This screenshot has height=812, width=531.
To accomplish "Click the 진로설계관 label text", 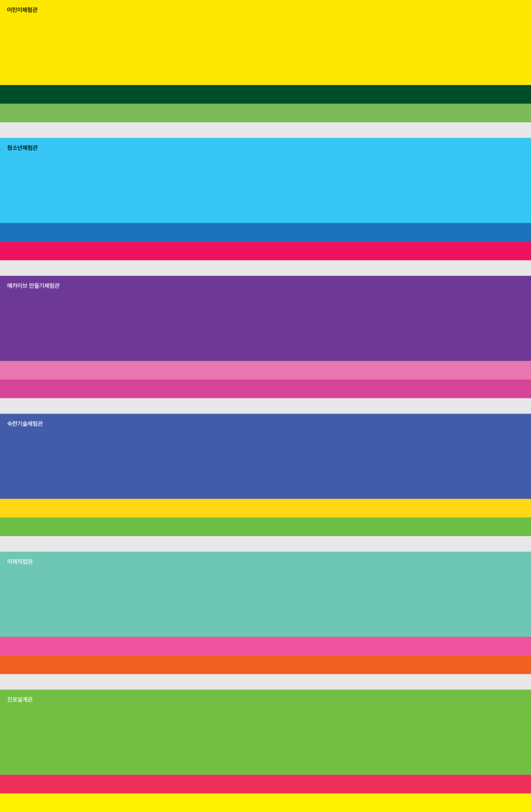I will [20, 699].
